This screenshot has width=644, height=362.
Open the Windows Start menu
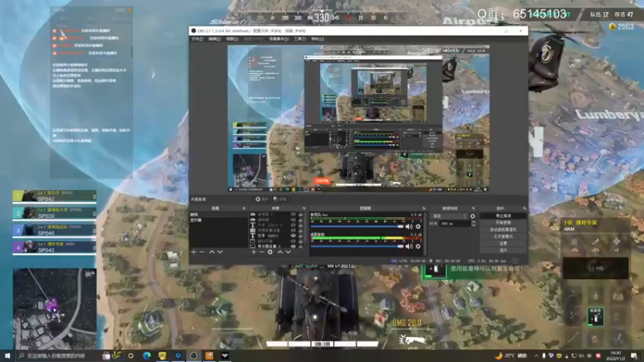pos(7,356)
